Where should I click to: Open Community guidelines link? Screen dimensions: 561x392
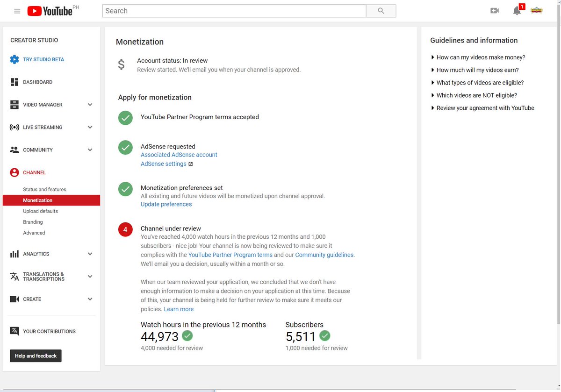pyautogui.click(x=324, y=255)
